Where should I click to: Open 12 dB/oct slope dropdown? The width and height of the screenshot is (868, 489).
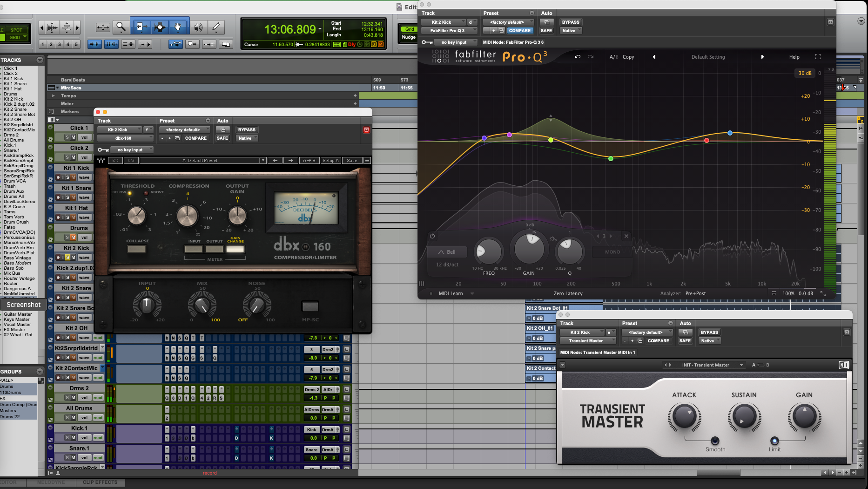pos(447,265)
